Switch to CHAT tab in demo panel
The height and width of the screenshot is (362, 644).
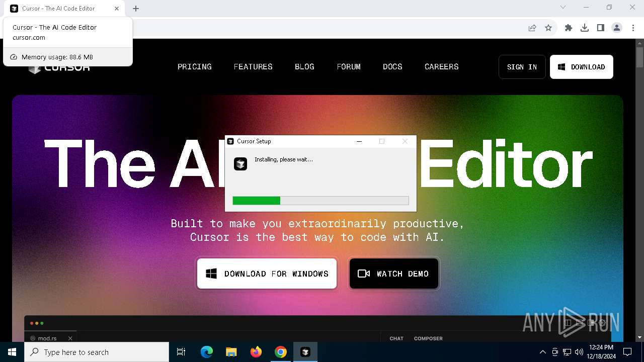coord(396,338)
